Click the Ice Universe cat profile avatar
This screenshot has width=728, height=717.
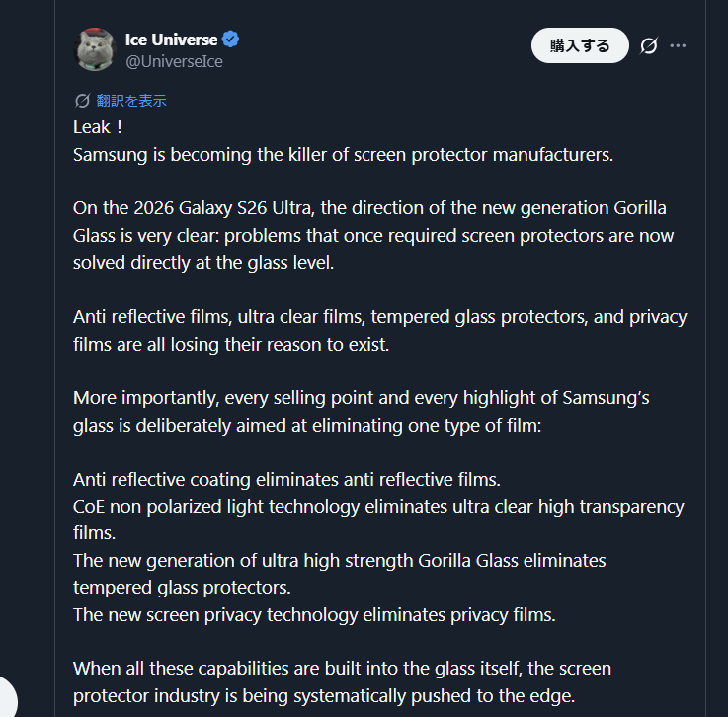96,48
